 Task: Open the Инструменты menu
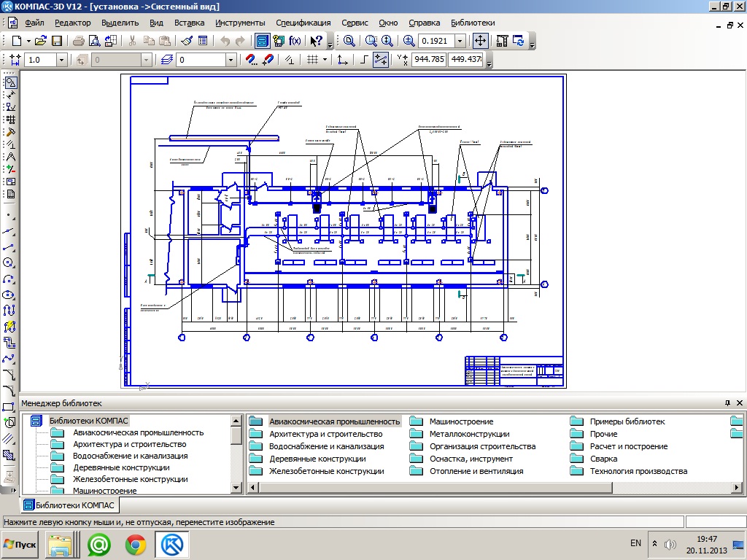pos(240,23)
